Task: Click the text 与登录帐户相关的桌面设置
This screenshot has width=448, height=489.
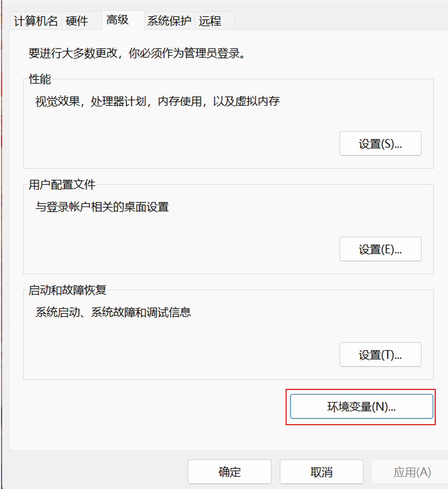Action: (102, 207)
